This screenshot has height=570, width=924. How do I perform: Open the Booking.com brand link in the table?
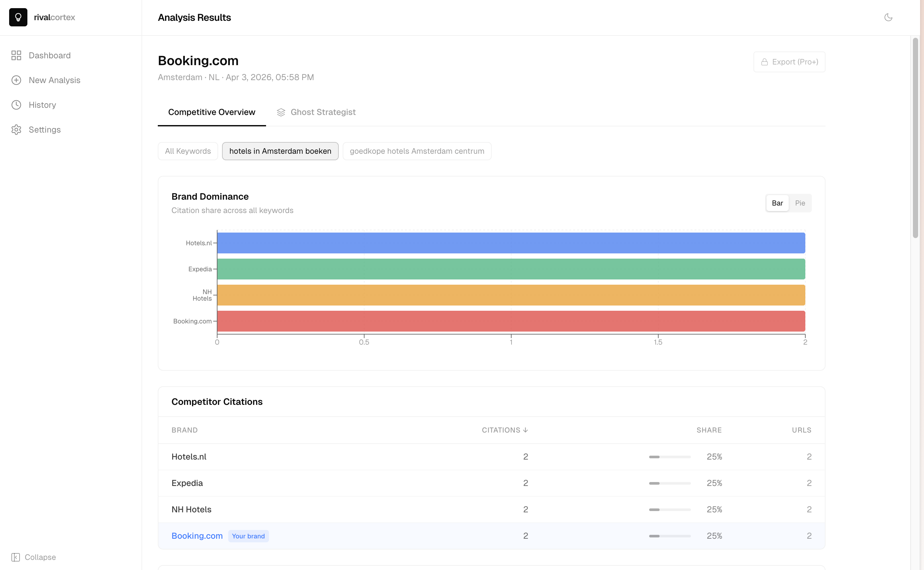pyautogui.click(x=197, y=536)
